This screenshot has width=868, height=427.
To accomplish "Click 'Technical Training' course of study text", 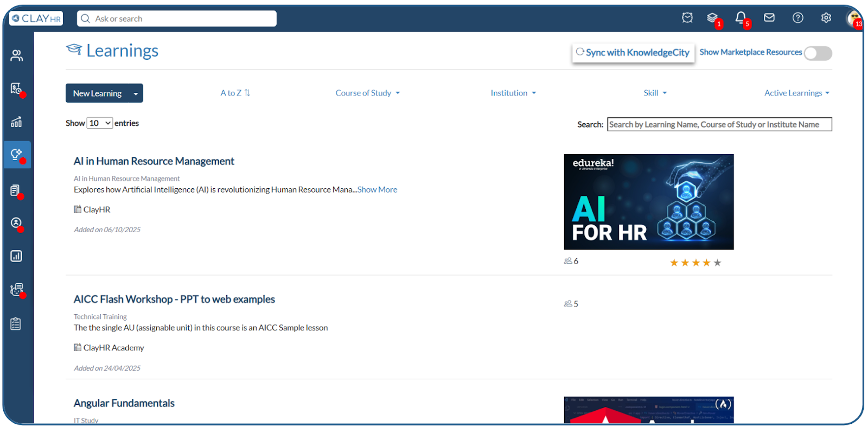I will pos(100,316).
